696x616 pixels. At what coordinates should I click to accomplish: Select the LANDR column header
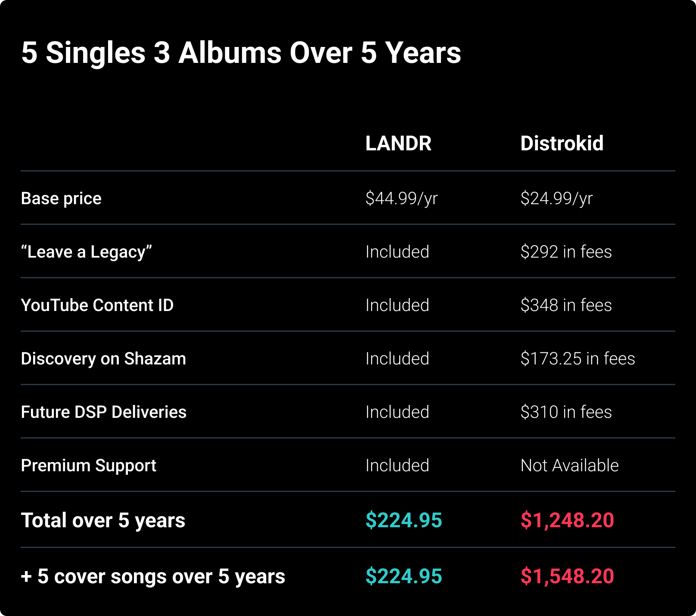pos(398,143)
